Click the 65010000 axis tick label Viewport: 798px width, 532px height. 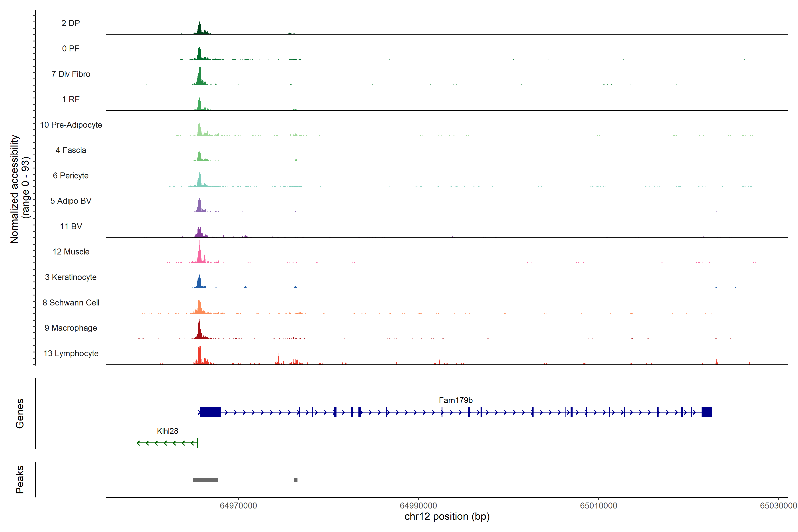pos(598,506)
